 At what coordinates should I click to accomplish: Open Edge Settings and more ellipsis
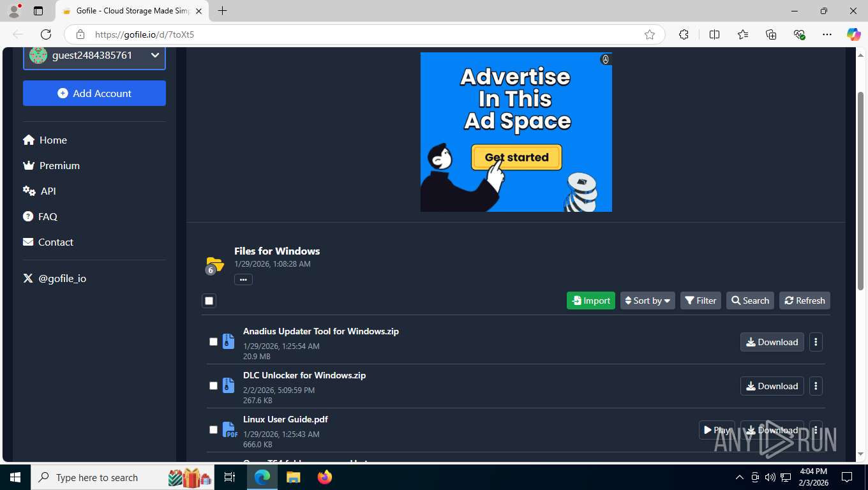click(x=827, y=34)
